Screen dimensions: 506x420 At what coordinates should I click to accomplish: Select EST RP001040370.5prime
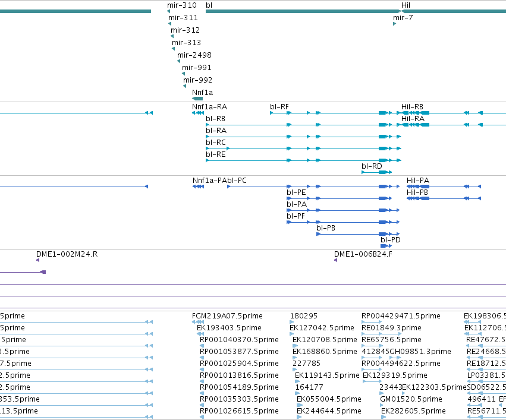pos(202,346)
